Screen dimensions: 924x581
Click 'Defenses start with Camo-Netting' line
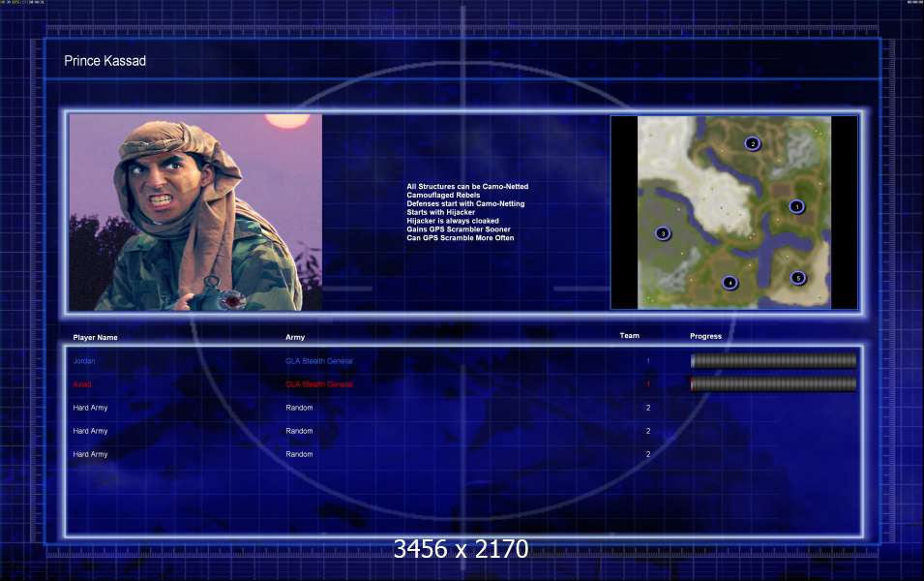coord(465,203)
